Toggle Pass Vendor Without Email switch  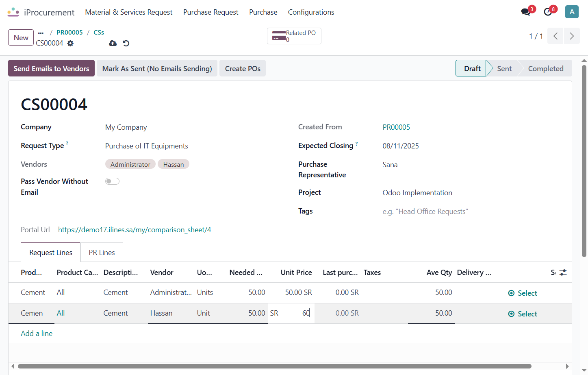click(112, 181)
